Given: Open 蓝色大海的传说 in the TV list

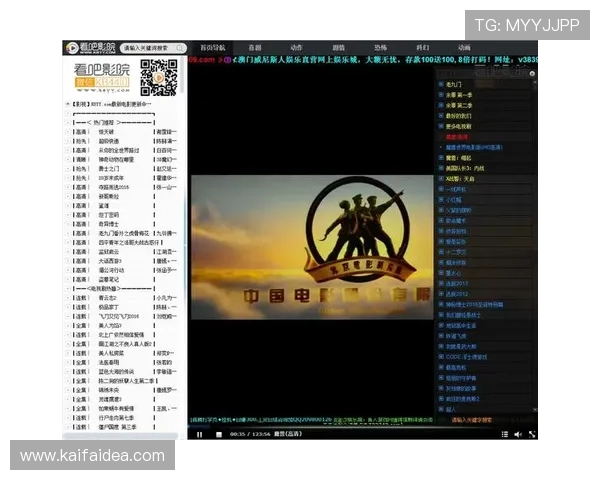Looking at the screenshot, I should (116, 372).
